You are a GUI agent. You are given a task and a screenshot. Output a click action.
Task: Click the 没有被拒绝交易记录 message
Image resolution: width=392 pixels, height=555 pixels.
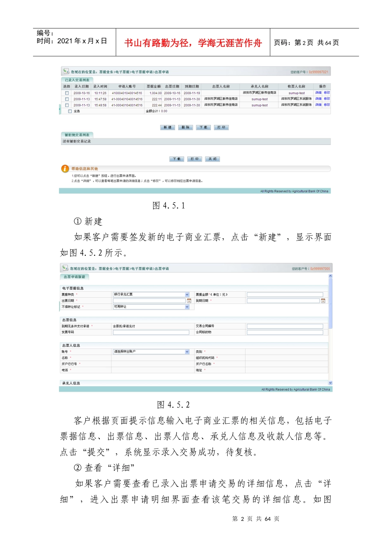click(77, 141)
